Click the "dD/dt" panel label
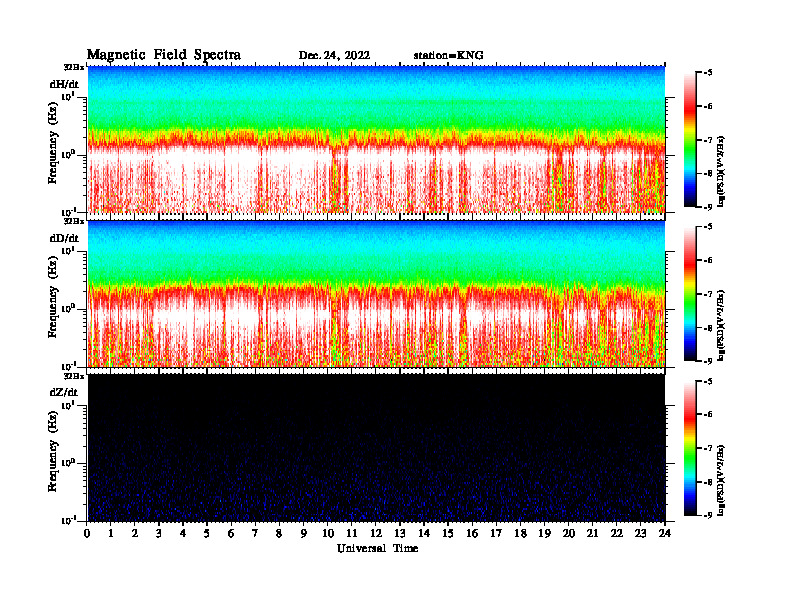Viewport: 792px width, 612px height. 64,238
